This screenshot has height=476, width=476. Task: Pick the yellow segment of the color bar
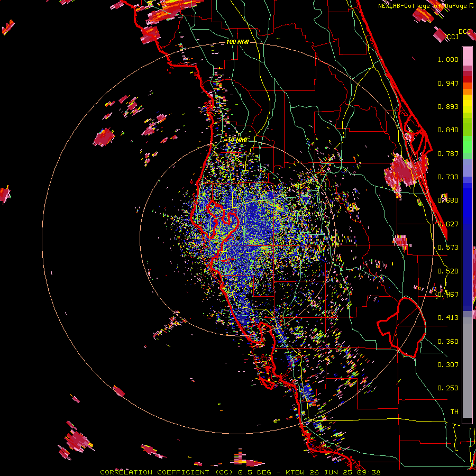(x=467, y=104)
